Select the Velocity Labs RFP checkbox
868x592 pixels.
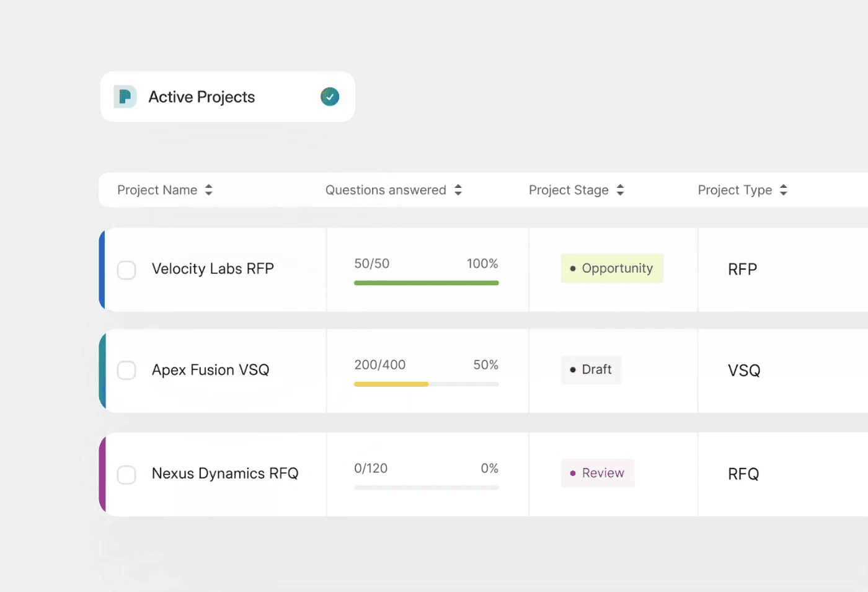coord(126,270)
